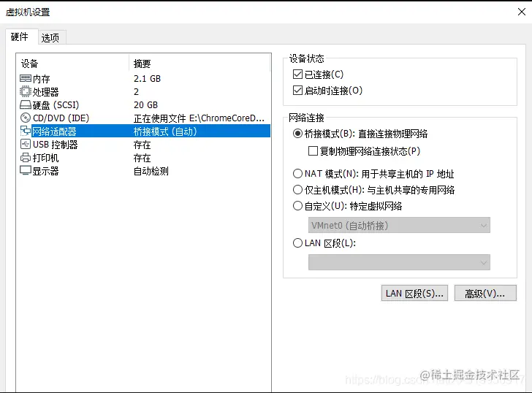
Task: Click the display (显示器) monitor icon
Action: 26,170
